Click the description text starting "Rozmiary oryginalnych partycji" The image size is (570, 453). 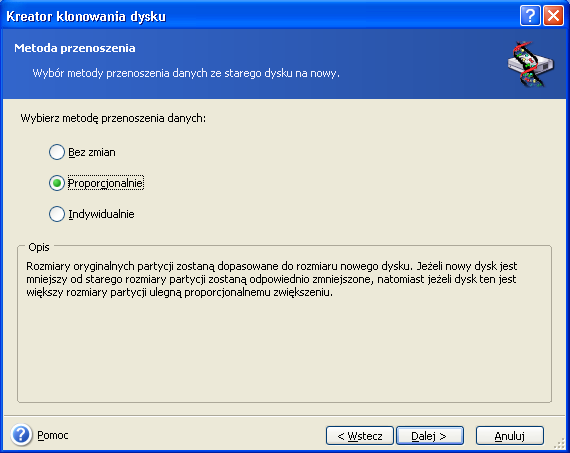(x=272, y=279)
